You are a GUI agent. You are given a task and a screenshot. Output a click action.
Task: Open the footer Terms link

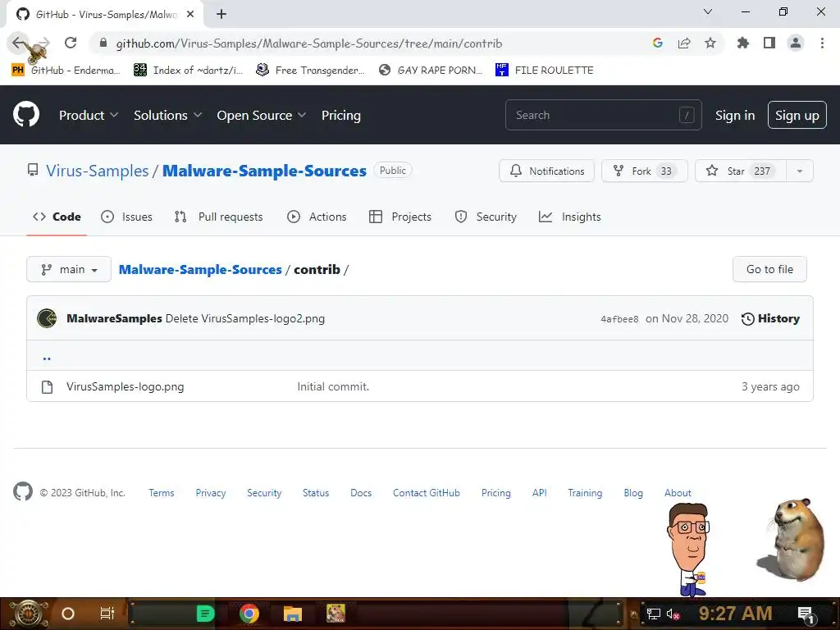tap(162, 492)
